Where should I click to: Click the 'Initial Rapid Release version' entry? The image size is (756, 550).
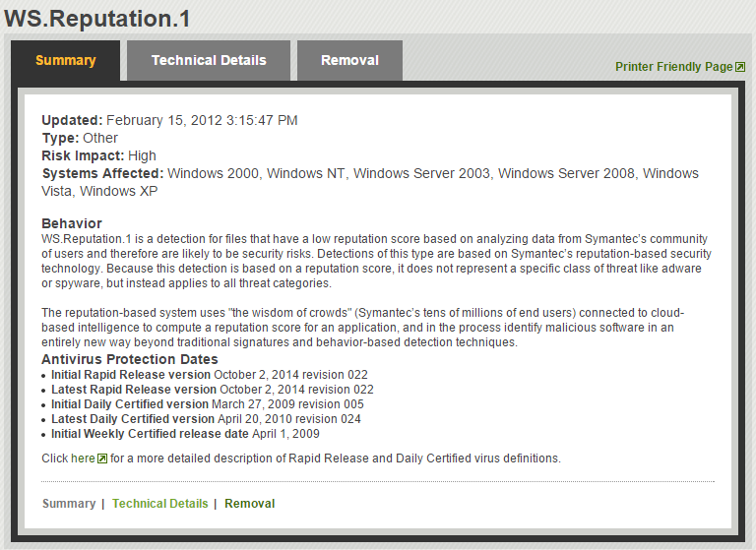[210, 375]
